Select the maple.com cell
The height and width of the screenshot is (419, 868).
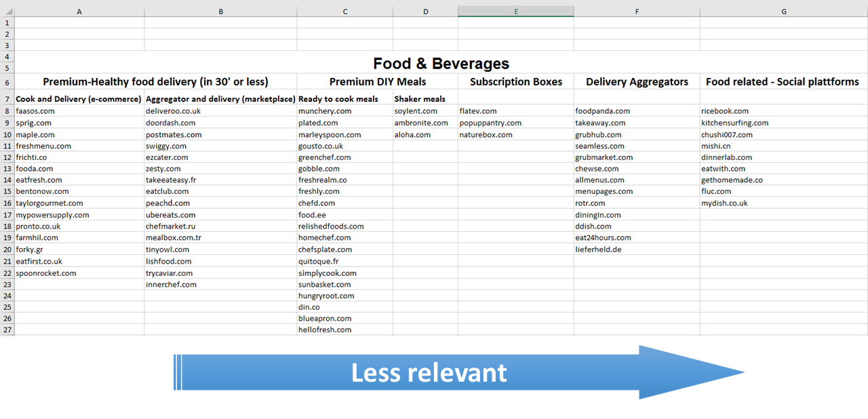(79, 134)
